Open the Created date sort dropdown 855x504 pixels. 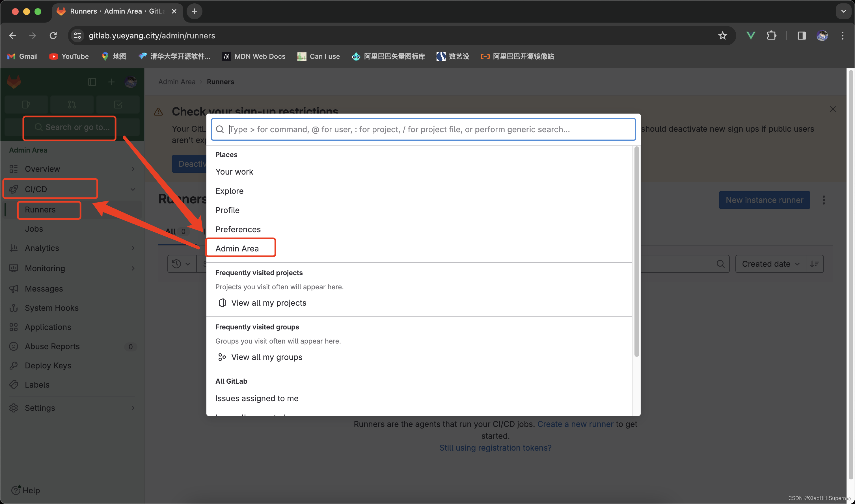770,264
